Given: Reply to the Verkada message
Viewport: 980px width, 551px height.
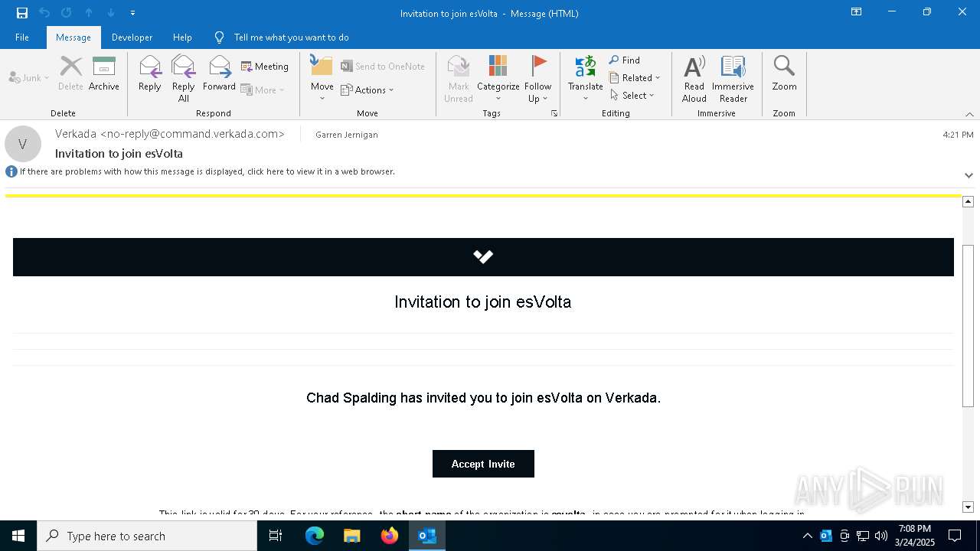Looking at the screenshot, I should (x=150, y=74).
